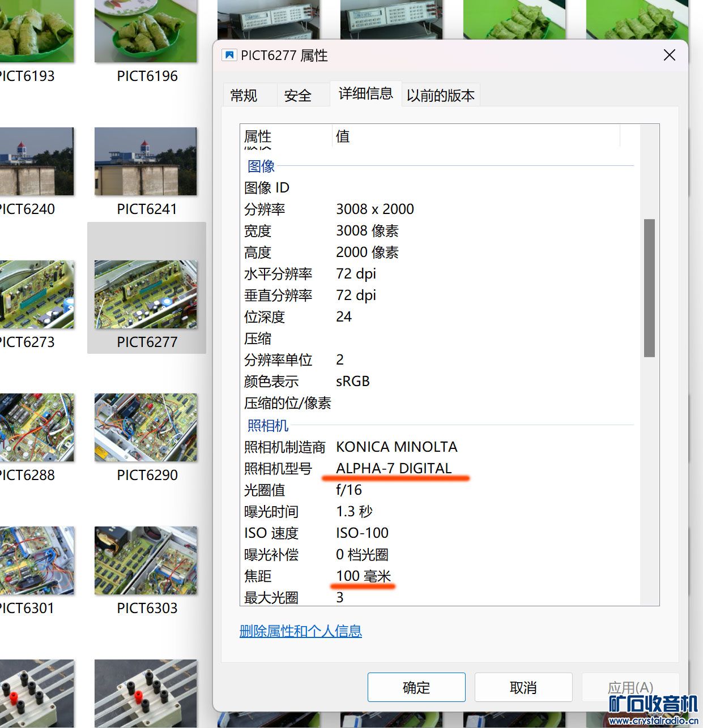Confirm with the 确定 button

coord(416,687)
